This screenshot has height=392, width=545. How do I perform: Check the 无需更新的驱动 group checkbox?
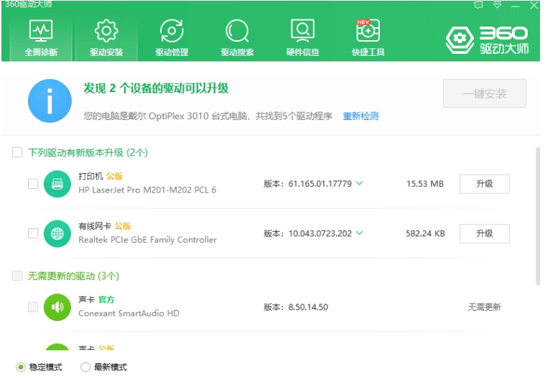point(17,276)
